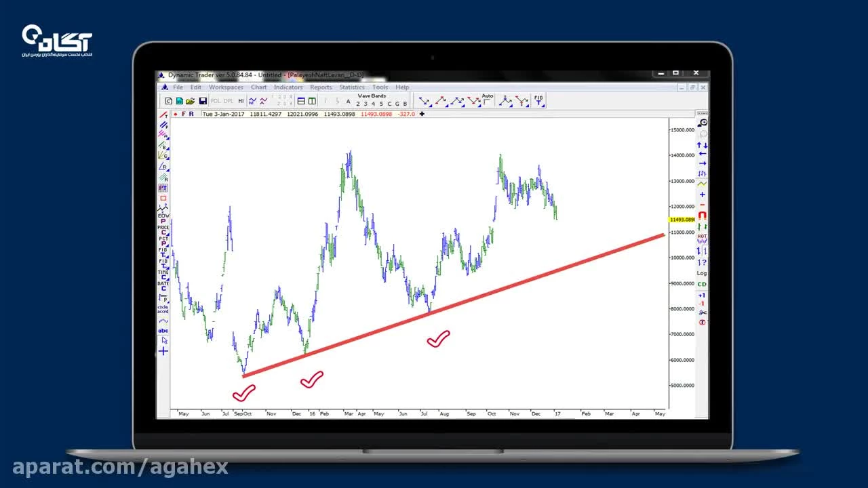
Task: Select Wave Band C
Action: pos(389,104)
